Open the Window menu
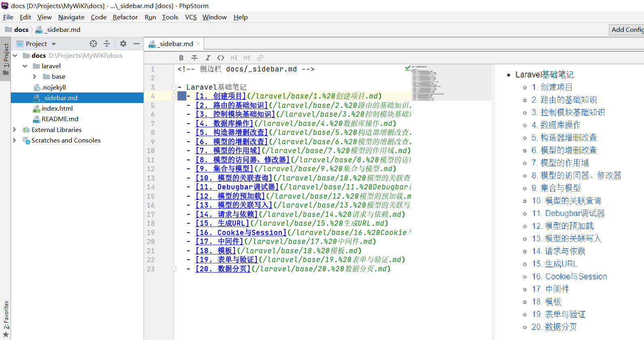The image size is (644, 340). pyautogui.click(x=215, y=17)
